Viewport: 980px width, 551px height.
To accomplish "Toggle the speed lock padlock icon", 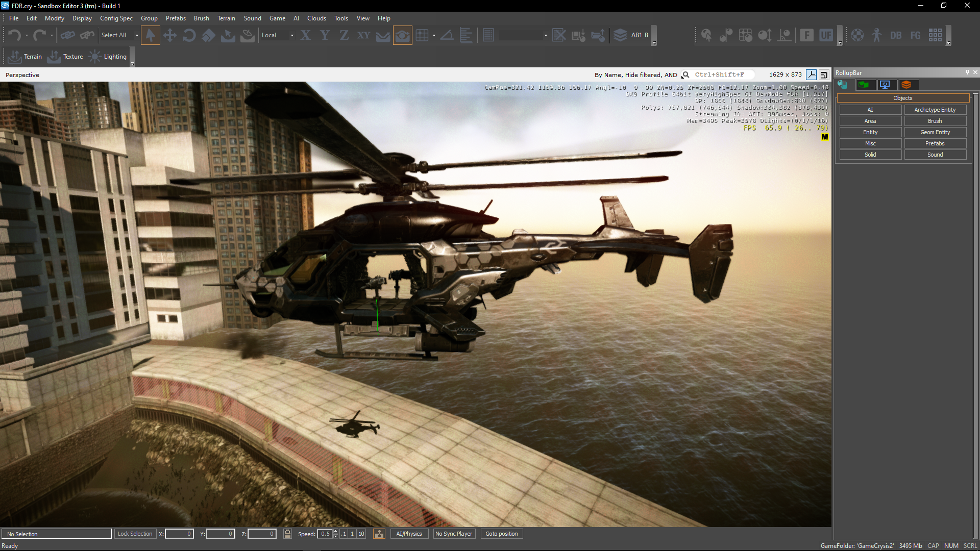I will 287,534.
